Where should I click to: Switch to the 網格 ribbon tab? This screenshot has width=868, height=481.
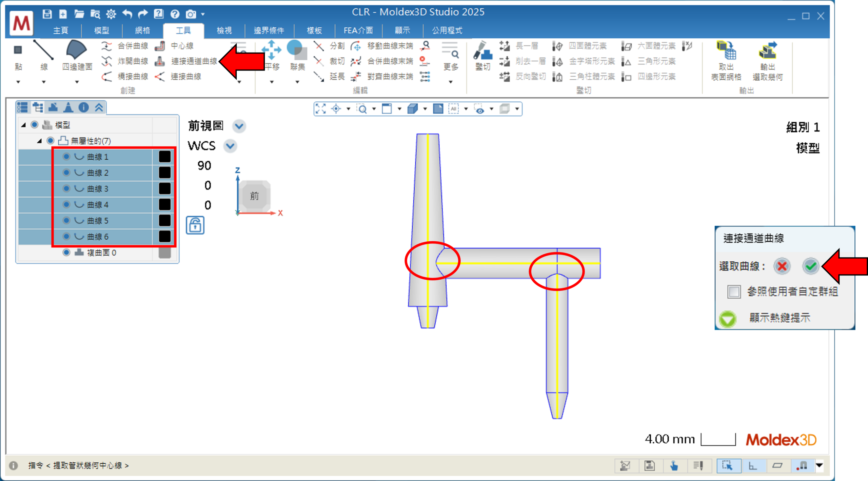pyautogui.click(x=142, y=31)
